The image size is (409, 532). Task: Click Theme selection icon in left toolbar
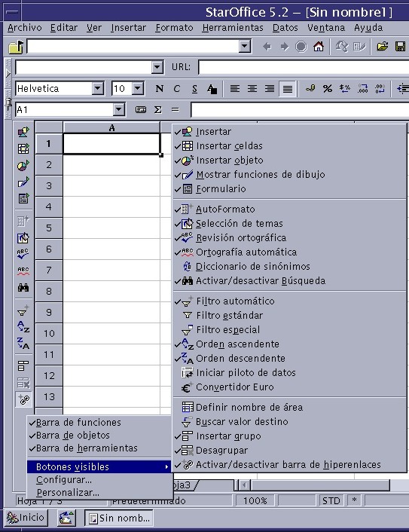click(23, 238)
